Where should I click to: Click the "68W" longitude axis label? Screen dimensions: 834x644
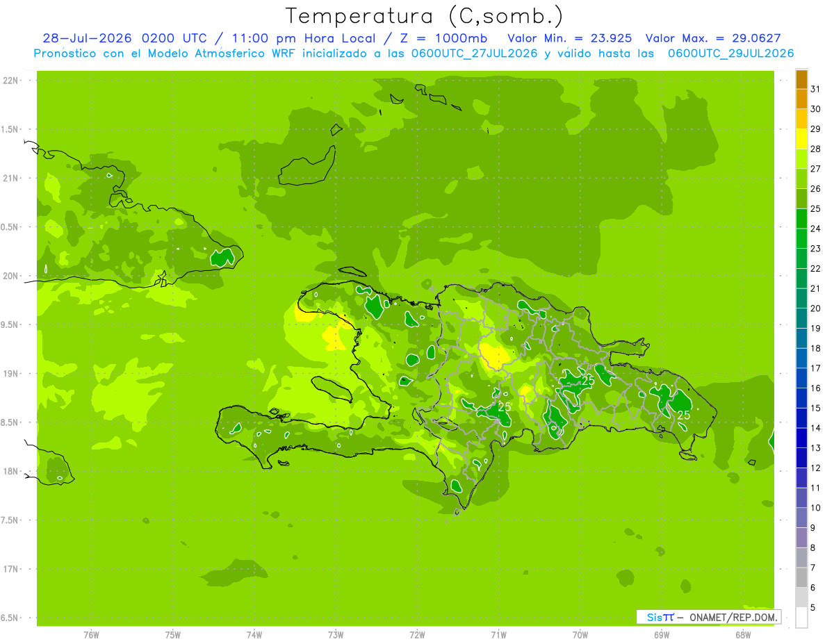tap(743, 636)
